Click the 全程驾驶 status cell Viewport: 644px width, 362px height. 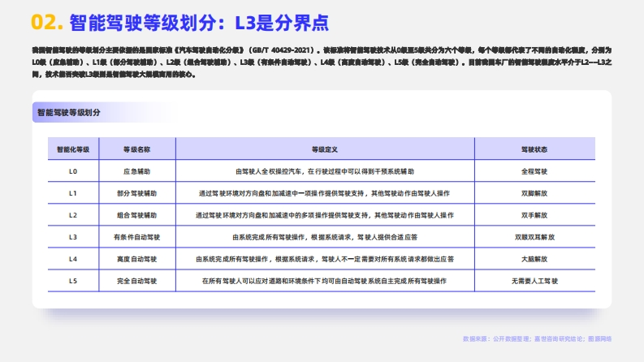click(534, 171)
